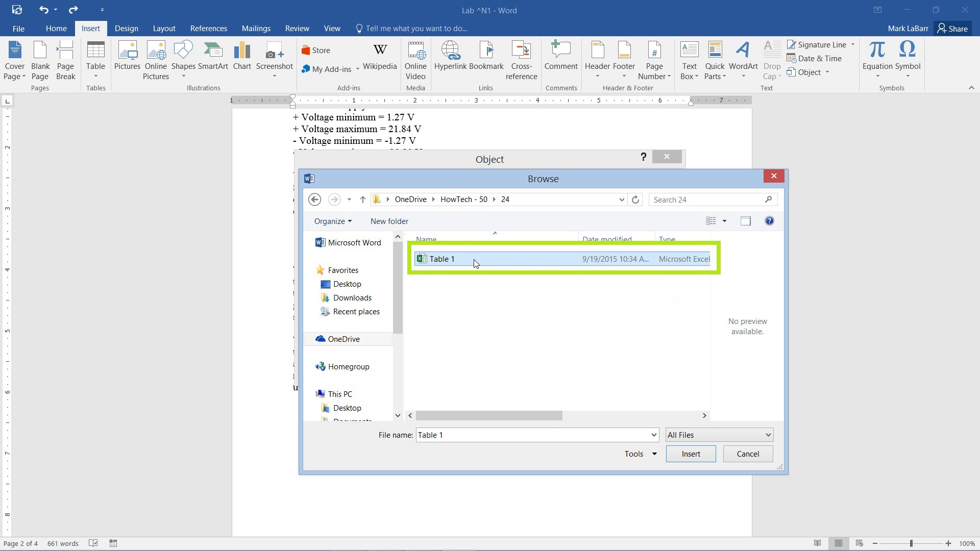Click the New folder button

(389, 221)
